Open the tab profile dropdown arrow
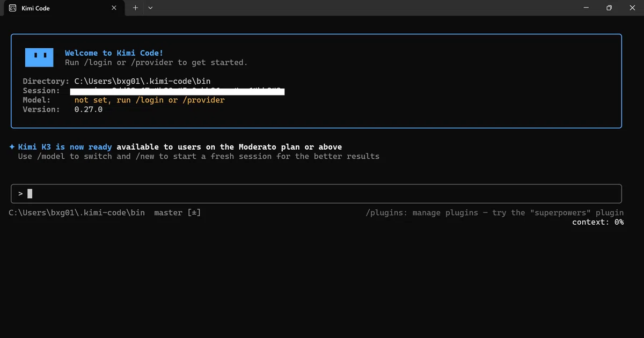644x338 pixels. coord(150,8)
